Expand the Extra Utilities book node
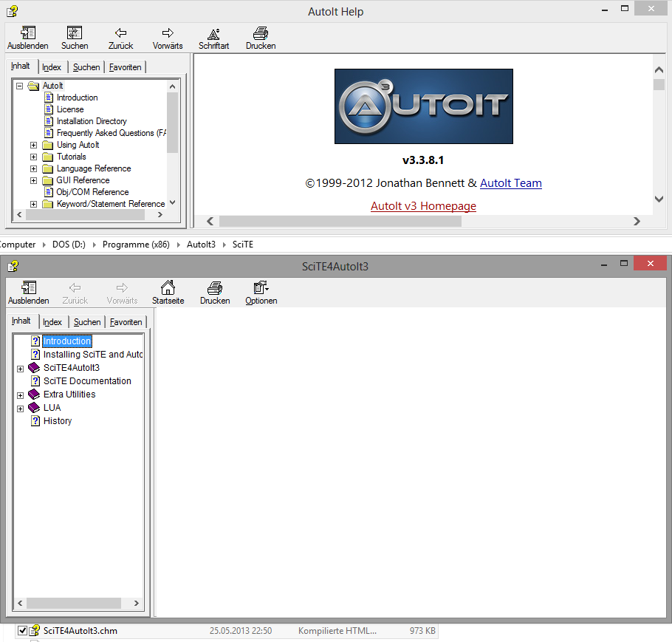This screenshot has height=642, width=672. [20, 395]
